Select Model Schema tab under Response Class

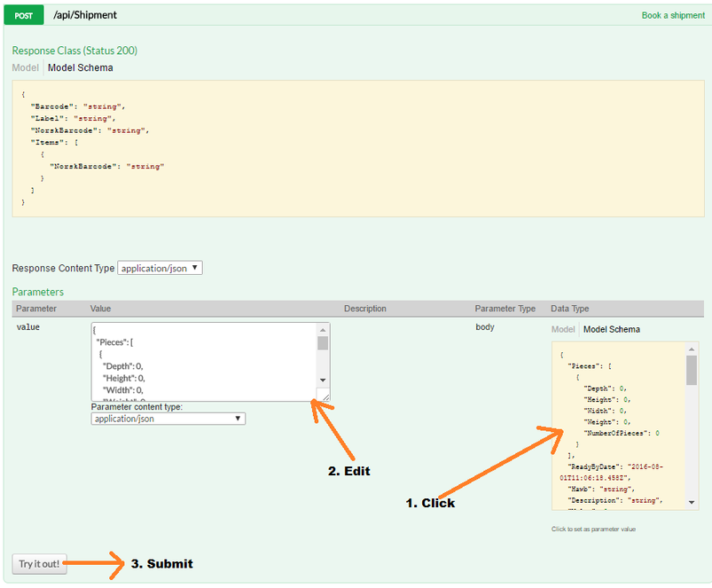[x=80, y=67]
